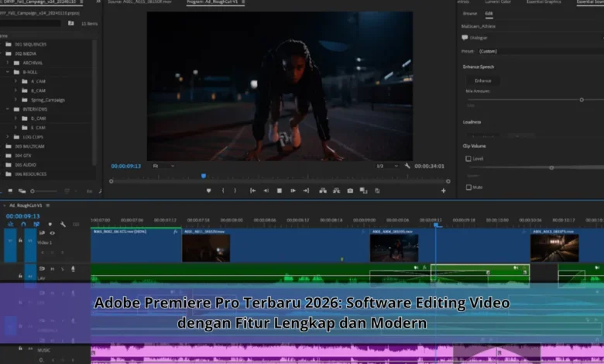Go to Out point in Program monitor

click(306, 191)
